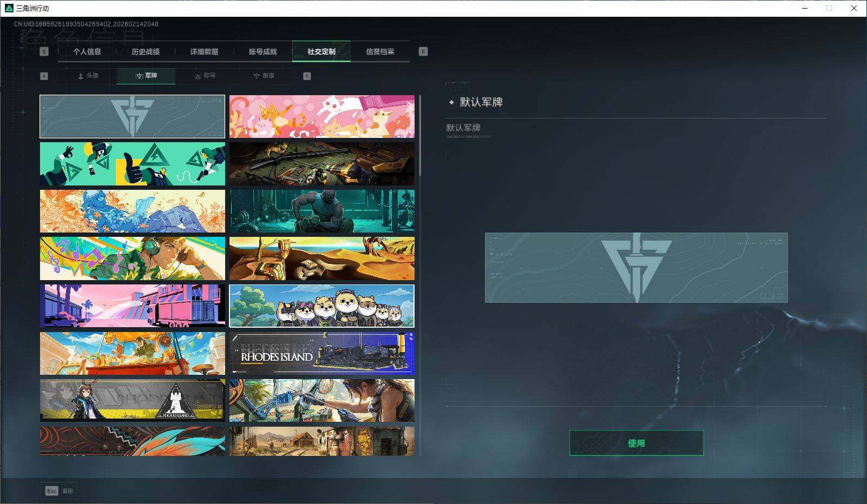Select the teal gym weightlifter dog tag

tap(322, 211)
